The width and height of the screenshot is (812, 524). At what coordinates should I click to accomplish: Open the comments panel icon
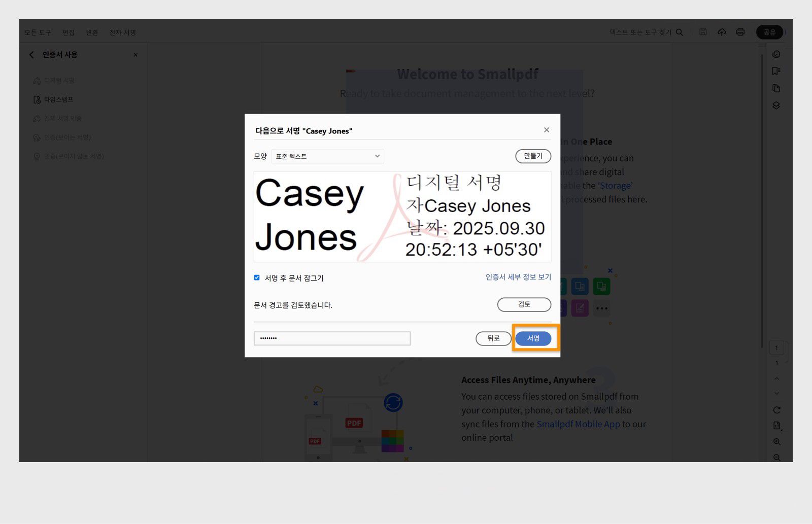tap(776, 54)
